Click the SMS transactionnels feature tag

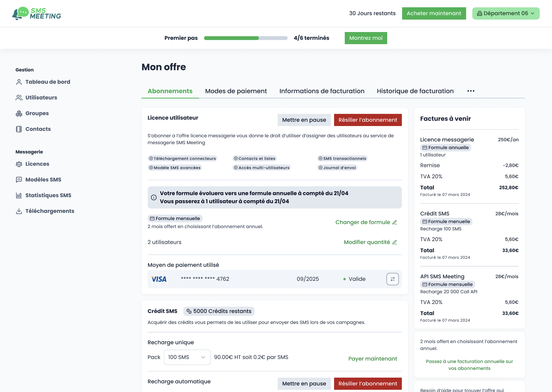(342, 159)
